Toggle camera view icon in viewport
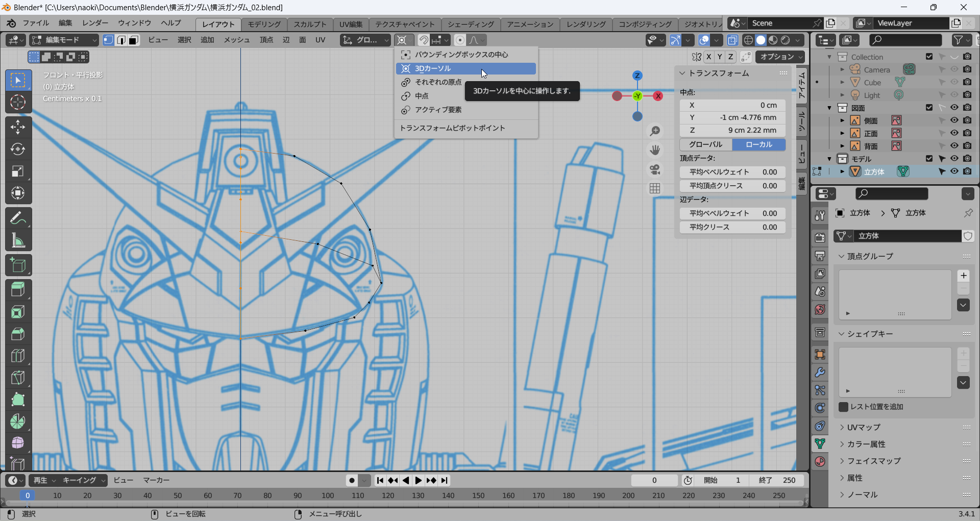980x521 pixels. (x=655, y=169)
